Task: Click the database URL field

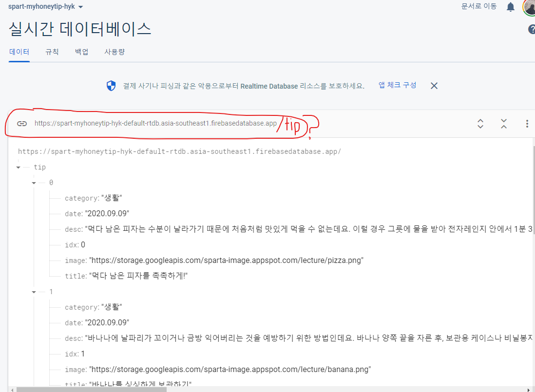Action: point(155,123)
